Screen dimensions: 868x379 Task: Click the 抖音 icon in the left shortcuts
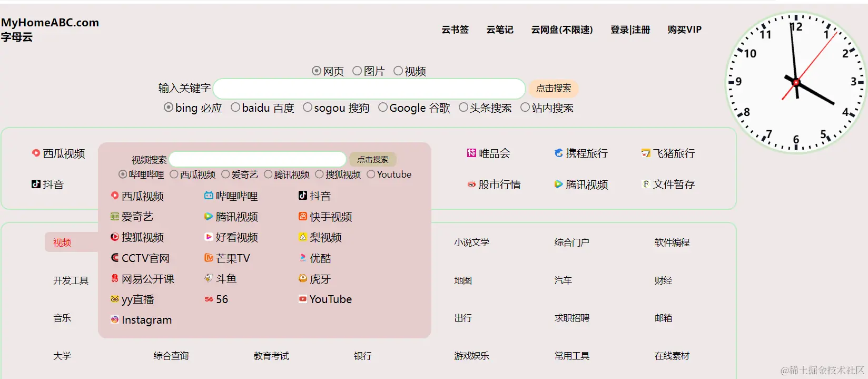click(x=36, y=184)
